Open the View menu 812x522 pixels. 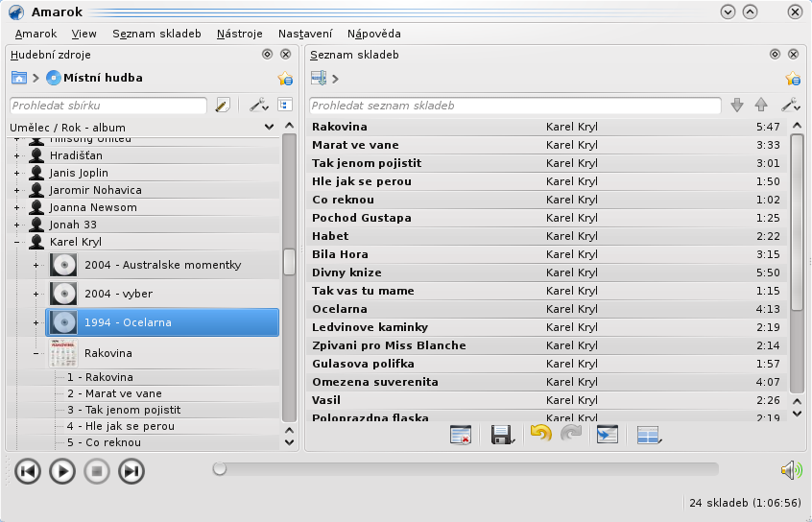point(84,34)
